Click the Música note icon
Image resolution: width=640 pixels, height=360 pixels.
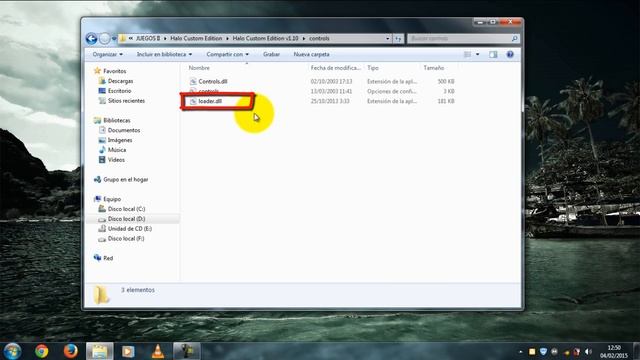(102, 150)
